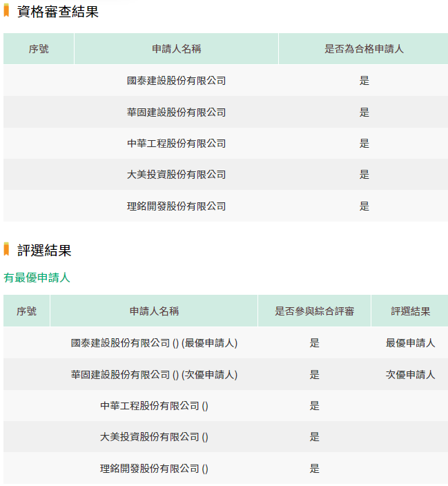Click the 申請人名稱 header in the selection results table
This screenshot has width=448, height=486.
154,311
